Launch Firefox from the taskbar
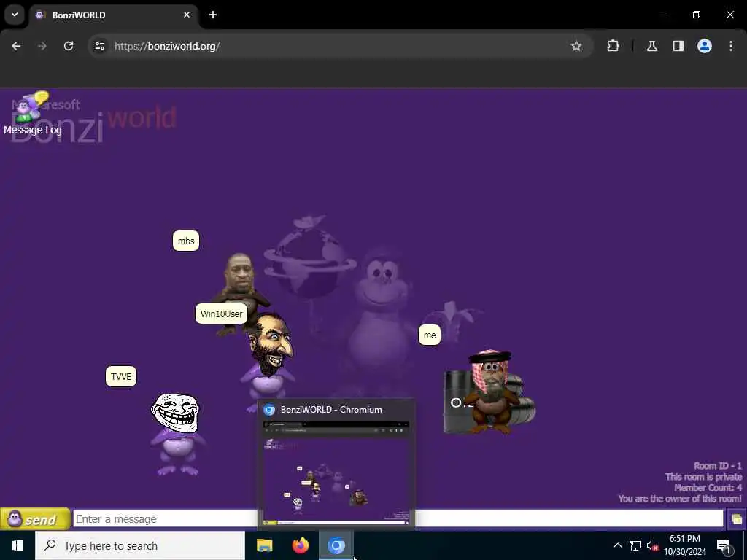 (300, 545)
